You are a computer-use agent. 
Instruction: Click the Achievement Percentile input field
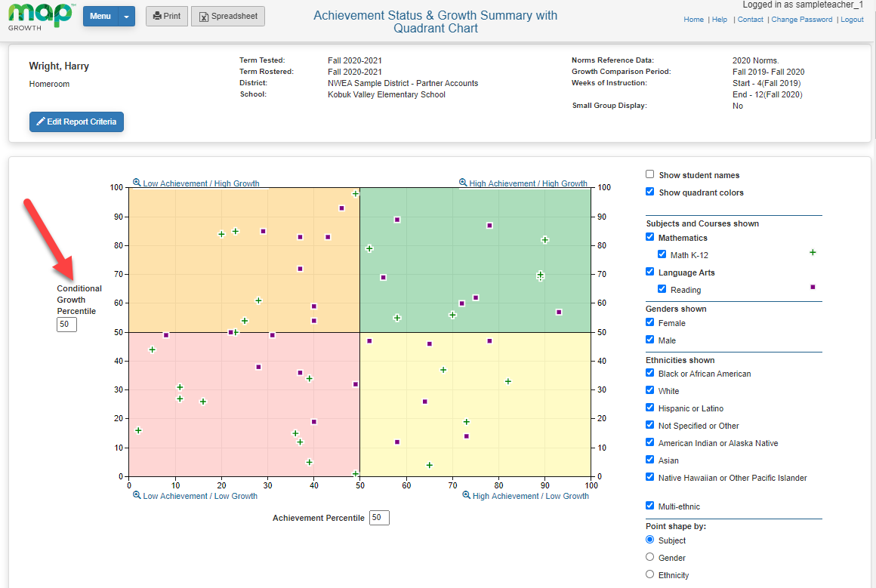tap(379, 518)
